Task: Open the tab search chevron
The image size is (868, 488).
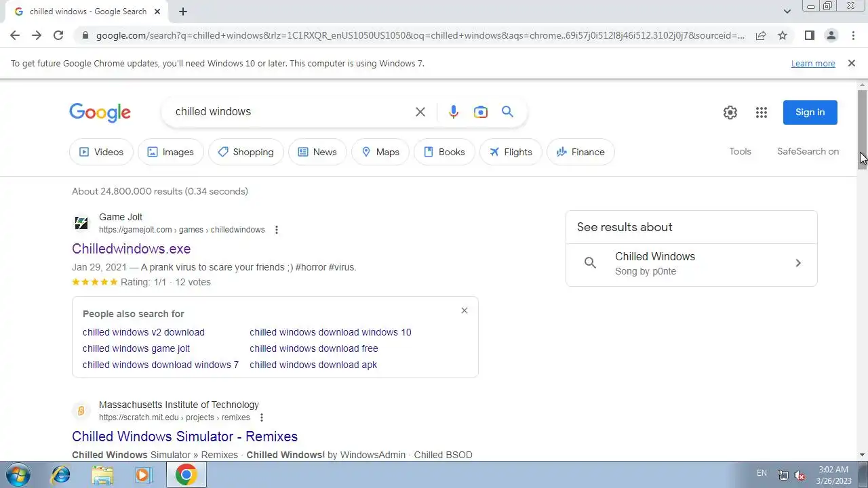Action: pos(787,12)
